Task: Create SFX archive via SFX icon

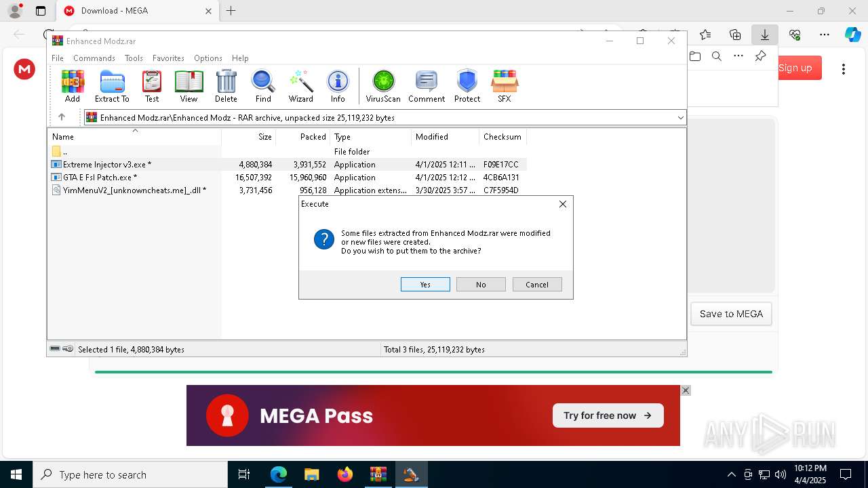Action: coord(505,86)
